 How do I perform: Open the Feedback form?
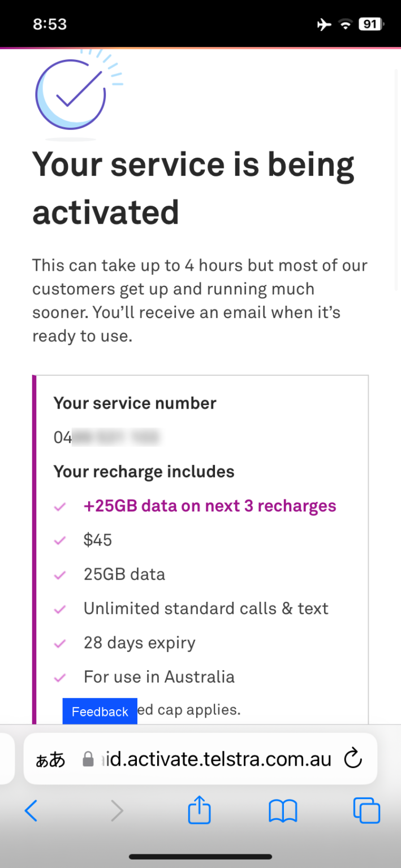tap(100, 711)
